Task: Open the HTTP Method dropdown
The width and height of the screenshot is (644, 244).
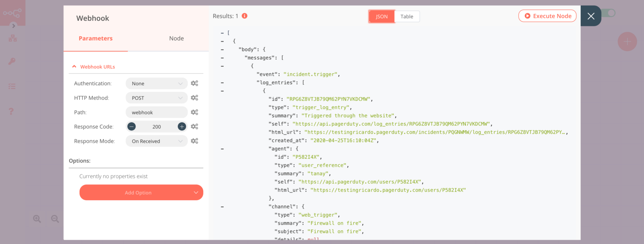Action: 157,98
